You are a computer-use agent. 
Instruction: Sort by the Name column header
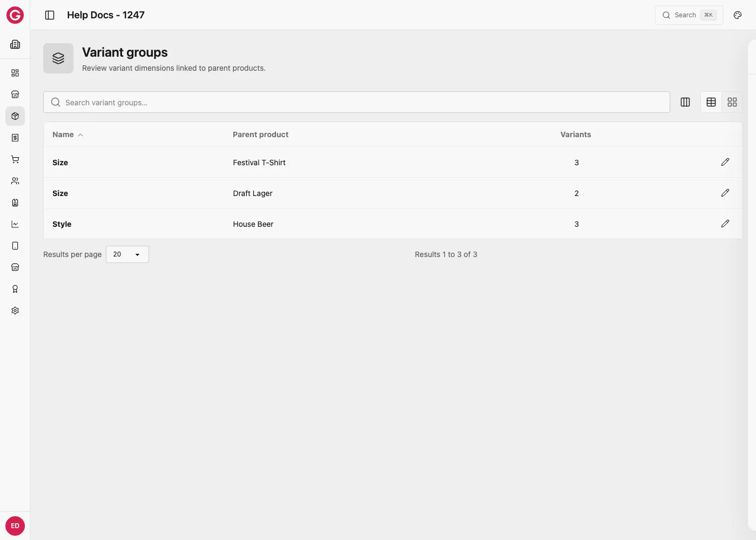(67, 134)
